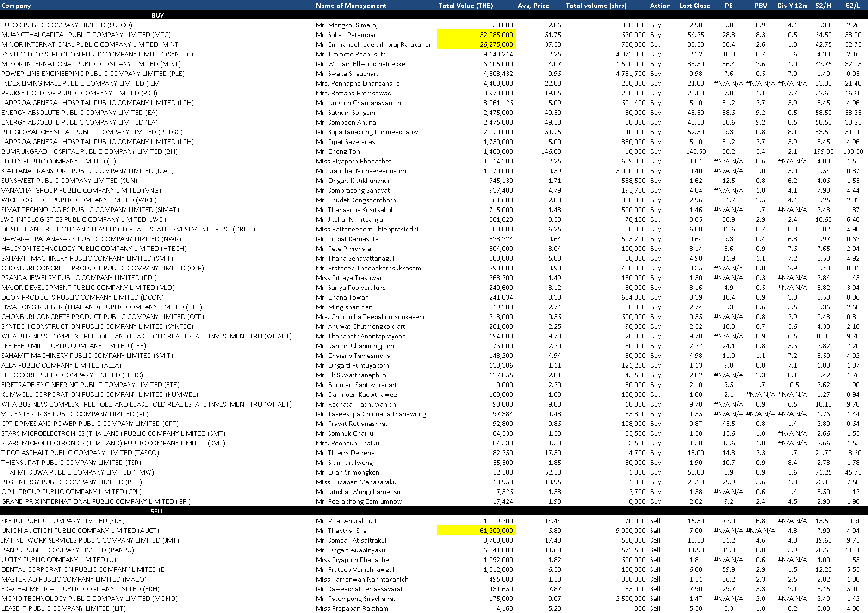Select the BUY section header row
The width and height of the screenshot is (868, 613).
click(x=434, y=15)
